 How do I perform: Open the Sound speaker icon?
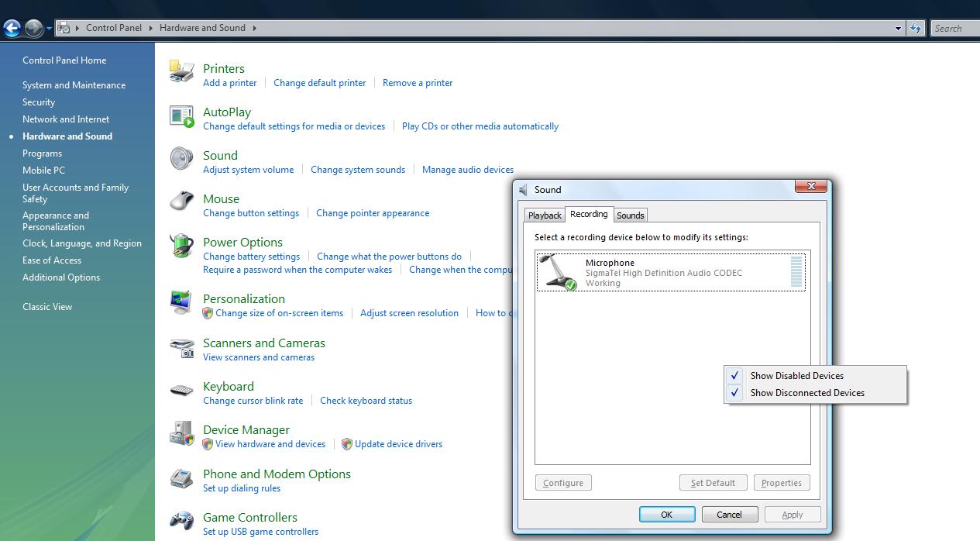[181, 159]
